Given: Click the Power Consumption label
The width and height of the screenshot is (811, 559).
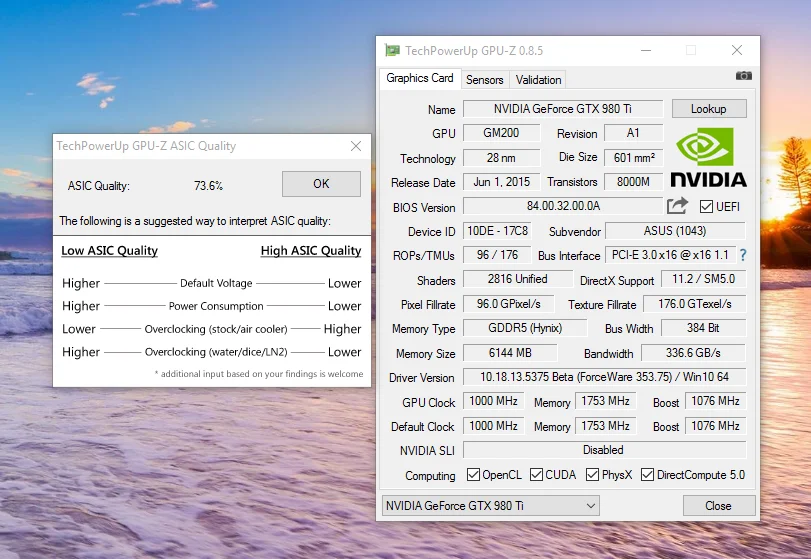Looking at the screenshot, I should pyautogui.click(x=216, y=306).
